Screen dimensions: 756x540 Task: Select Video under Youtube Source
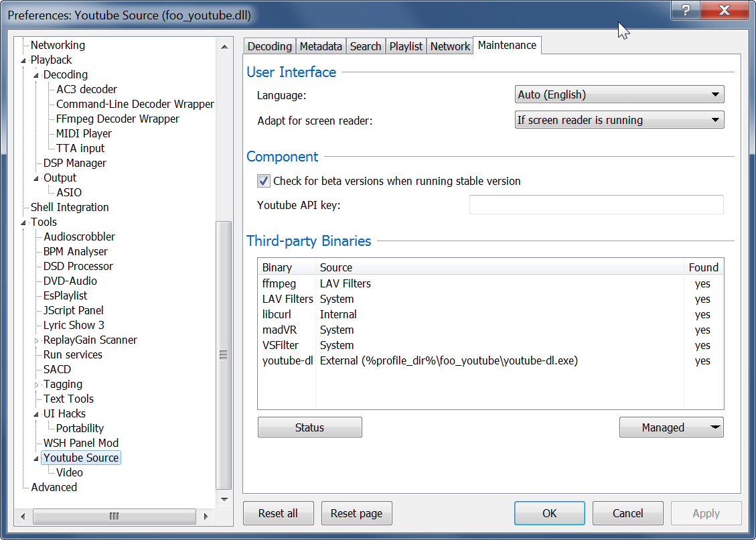pos(70,473)
